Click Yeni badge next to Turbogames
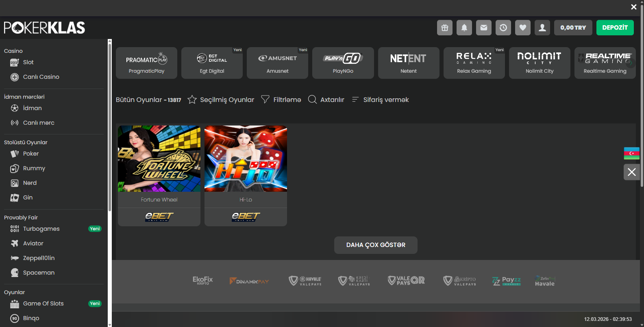This screenshot has width=644, height=327. pos(95,229)
